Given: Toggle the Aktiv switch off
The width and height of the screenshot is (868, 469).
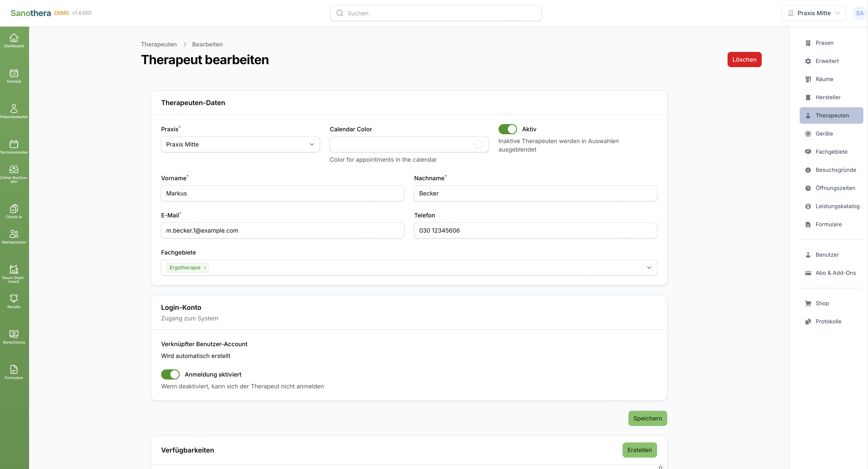Looking at the screenshot, I should click(507, 129).
